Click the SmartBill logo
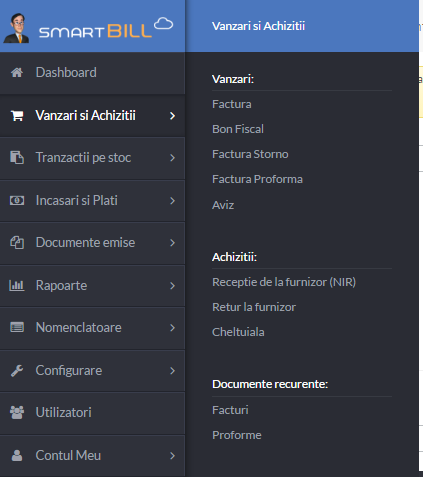Screen dimensions: 423x477 pyautogui.click(x=89, y=29)
